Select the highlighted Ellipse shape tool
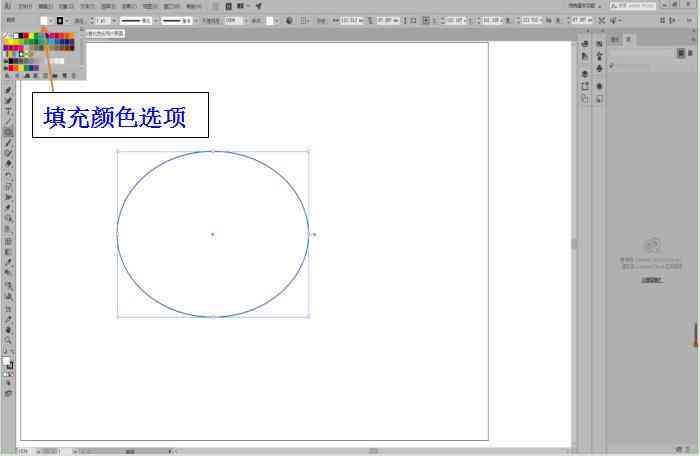 (8, 132)
